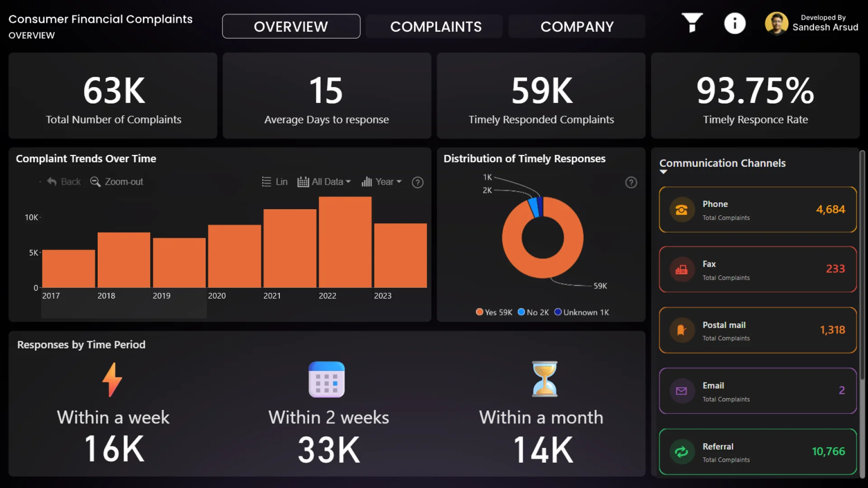Screen dimensions: 868x488
Task: Toggle the No 2K legend item
Action: (533, 312)
